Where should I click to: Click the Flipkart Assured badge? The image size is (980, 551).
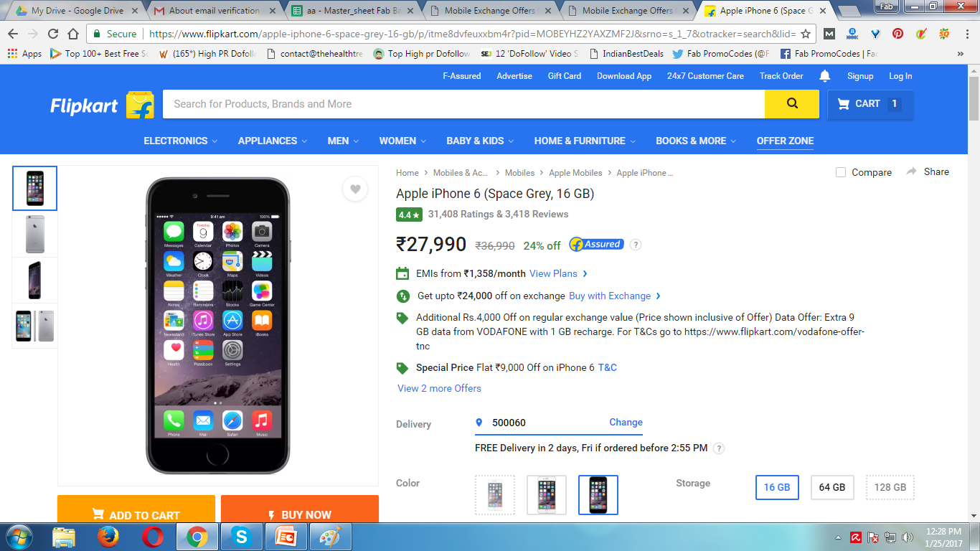click(x=596, y=245)
